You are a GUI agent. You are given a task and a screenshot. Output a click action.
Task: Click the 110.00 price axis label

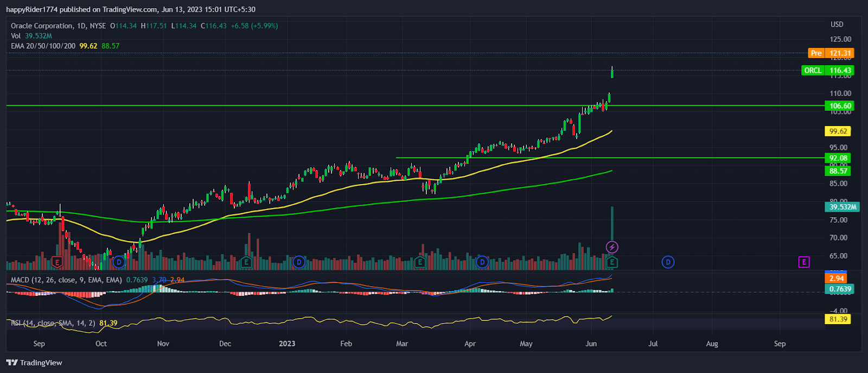tap(840, 93)
